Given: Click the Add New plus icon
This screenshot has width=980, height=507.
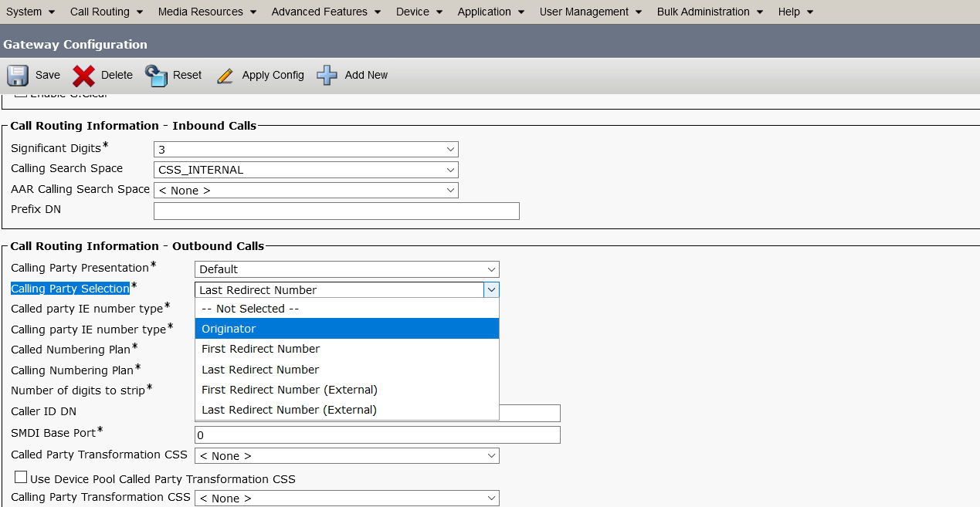Looking at the screenshot, I should [327, 75].
